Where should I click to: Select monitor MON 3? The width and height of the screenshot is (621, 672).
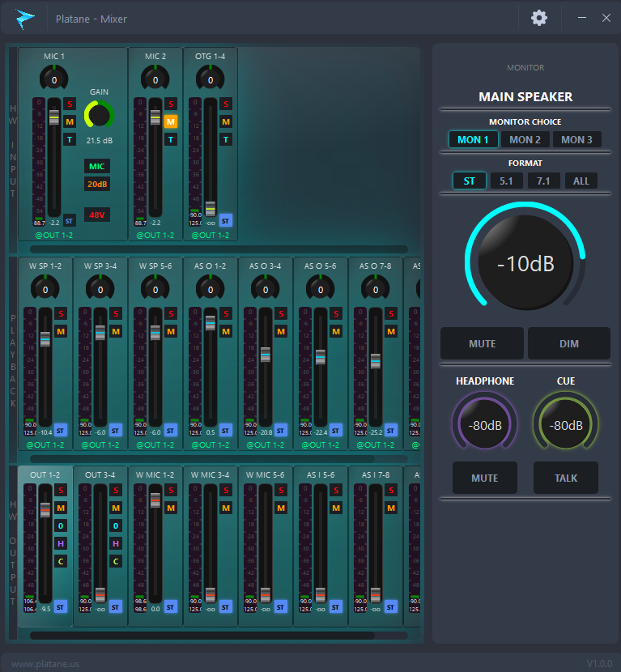pyautogui.click(x=576, y=140)
